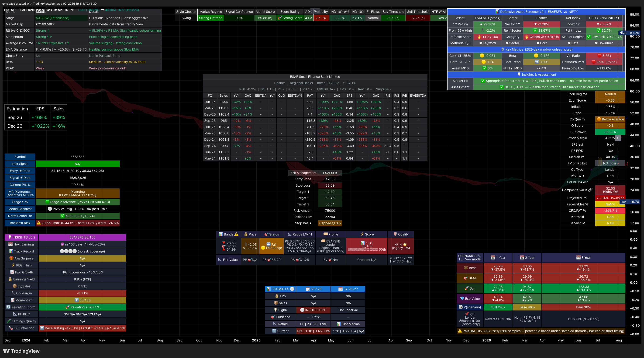Select the green Buy cell for Last Signal
644x358 pixels.
tap(78, 164)
